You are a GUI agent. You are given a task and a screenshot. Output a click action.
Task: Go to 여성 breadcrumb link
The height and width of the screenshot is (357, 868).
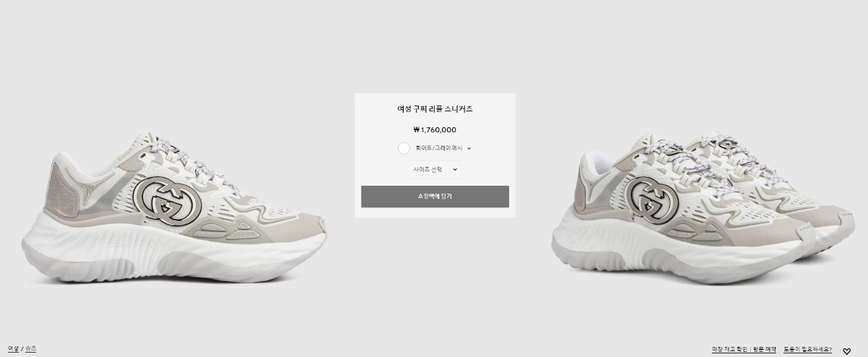coord(13,349)
